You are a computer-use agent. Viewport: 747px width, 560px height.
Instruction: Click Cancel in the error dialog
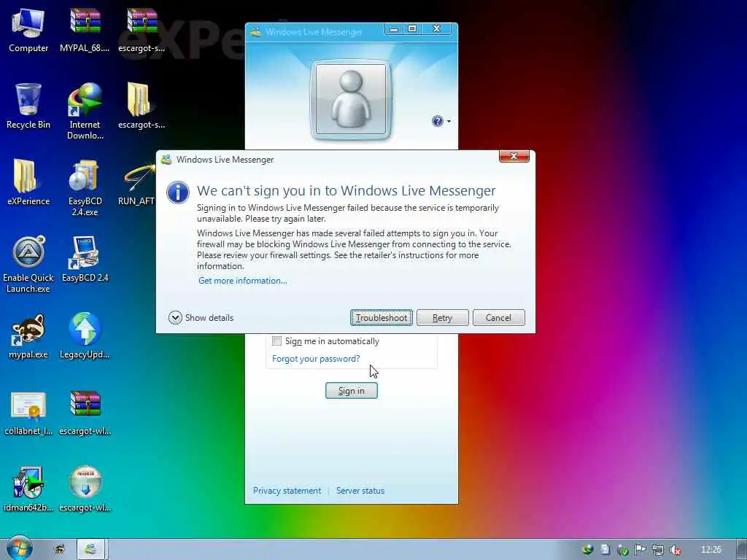pos(498,318)
